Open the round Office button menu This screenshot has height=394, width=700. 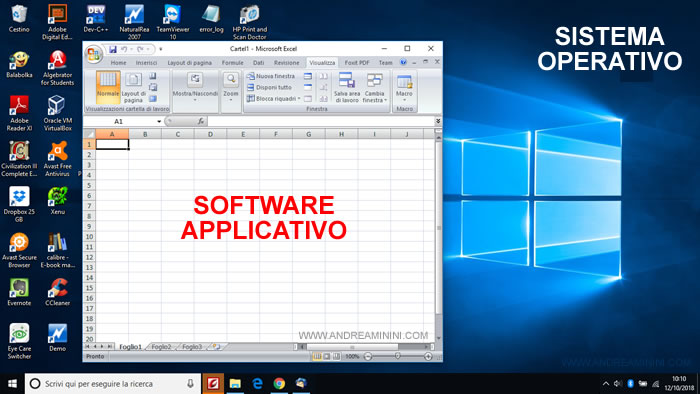(x=94, y=54)
